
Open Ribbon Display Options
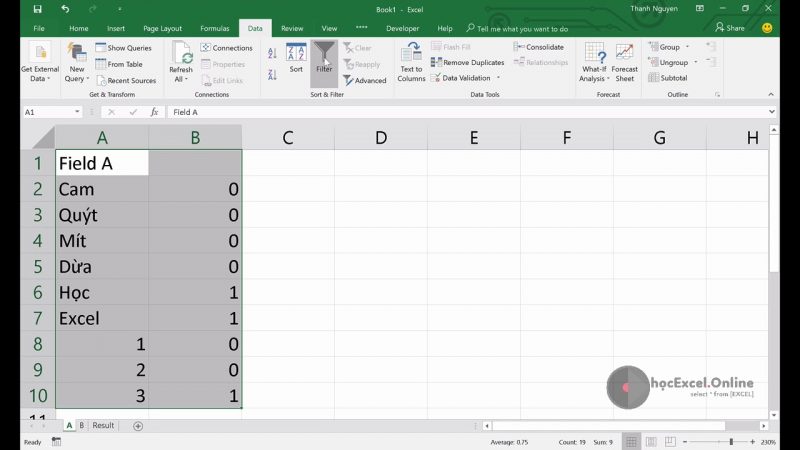(699, 9)
